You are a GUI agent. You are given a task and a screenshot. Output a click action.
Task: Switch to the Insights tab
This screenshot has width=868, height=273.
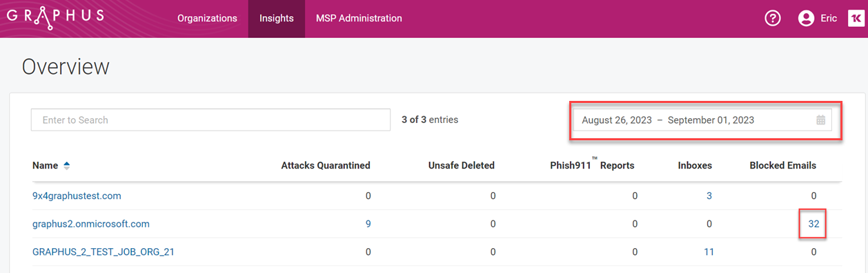pos(277,19)
